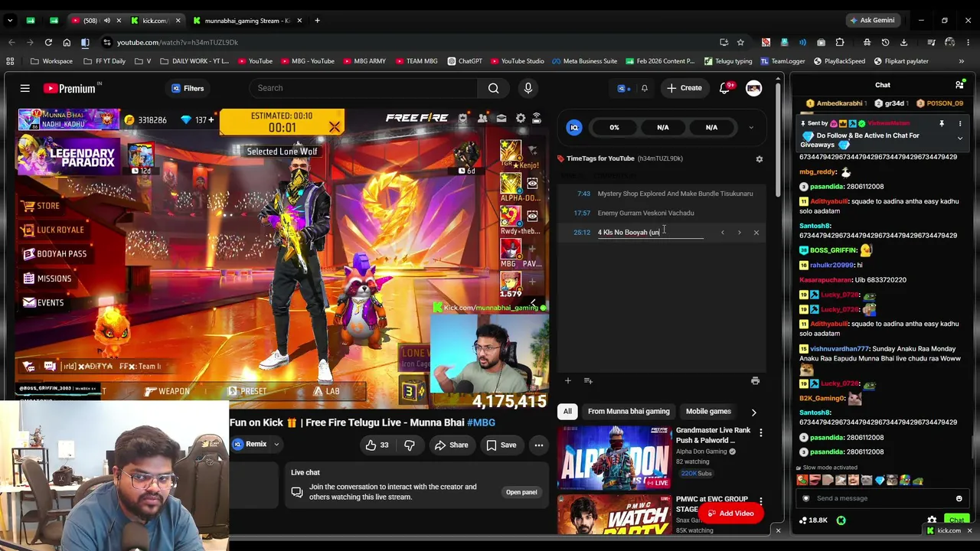
Task: Reload the browser page
Action: [48, 42]
